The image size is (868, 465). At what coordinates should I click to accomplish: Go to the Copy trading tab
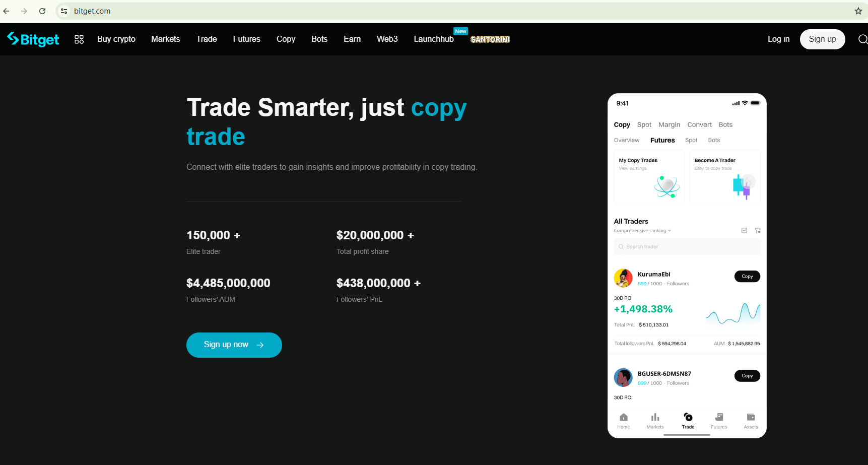(286, 39)
